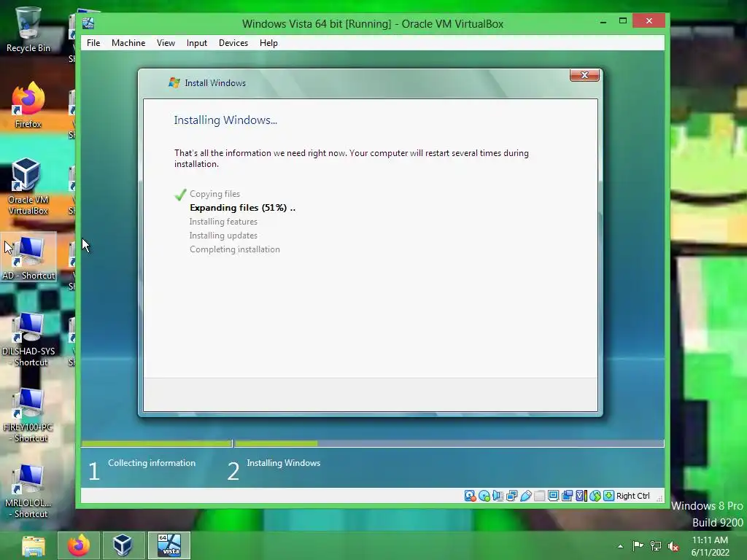Select the Recycle Bin desktop icon
Screen dimensions: 747x560
coord(28,30)
